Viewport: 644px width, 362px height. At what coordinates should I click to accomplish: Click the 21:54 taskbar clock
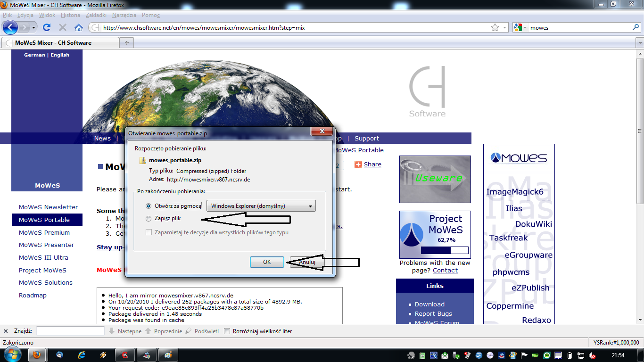click(618, 355)
